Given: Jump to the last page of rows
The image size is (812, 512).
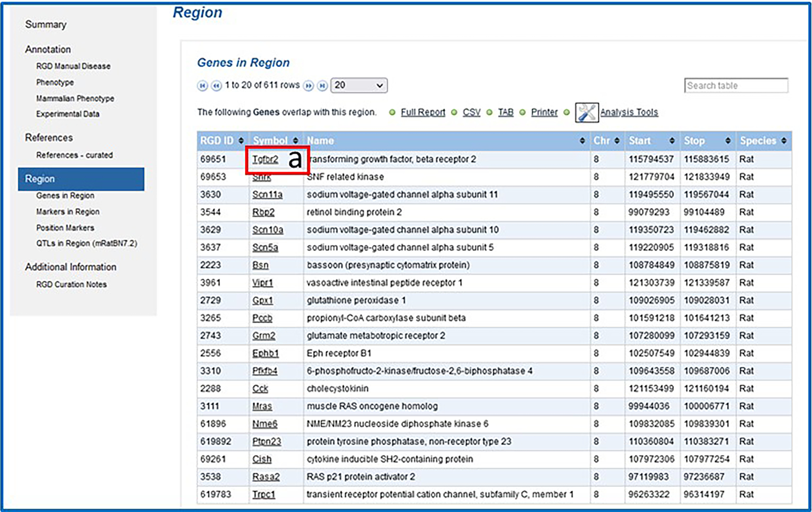Looking at the screenshot, I should (322, 85).
